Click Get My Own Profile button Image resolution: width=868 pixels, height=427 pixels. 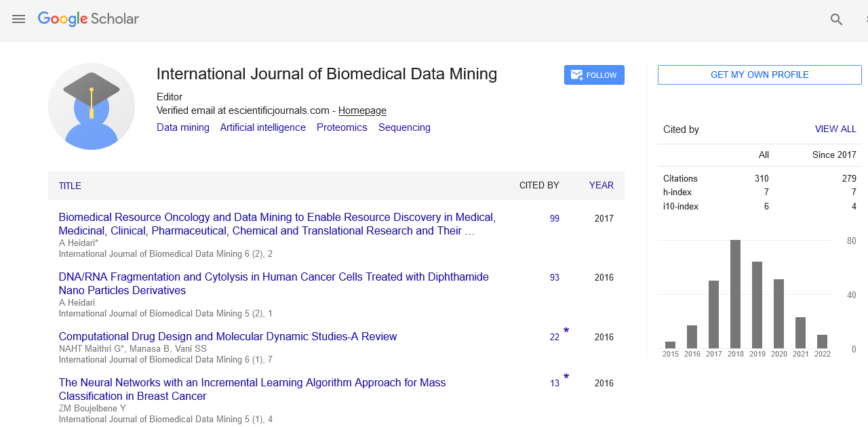(759, 75)
